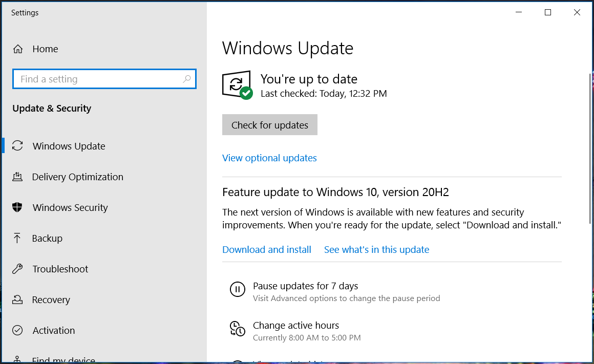Open the Troubleshoot section
Viewport: 594px width, 364px height.
pyautogui.click(x=60, y=269)
